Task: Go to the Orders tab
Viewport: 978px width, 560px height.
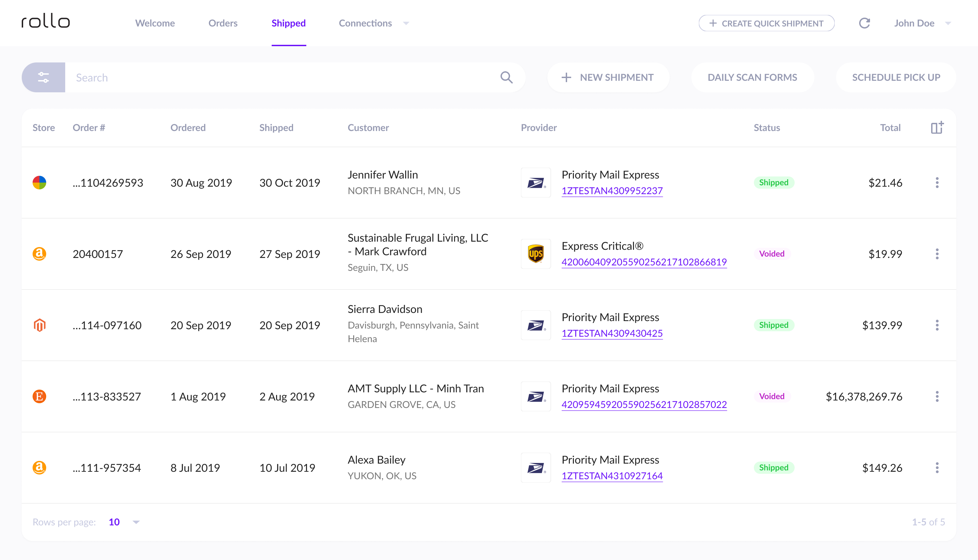Action: tap(223, 23)
